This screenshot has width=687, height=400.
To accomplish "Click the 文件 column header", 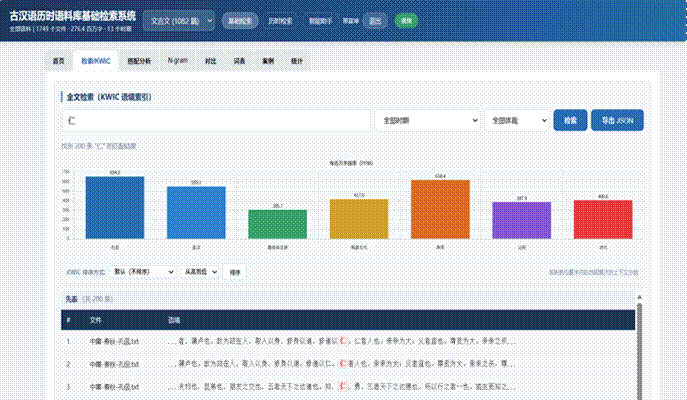I will point(96,320).
